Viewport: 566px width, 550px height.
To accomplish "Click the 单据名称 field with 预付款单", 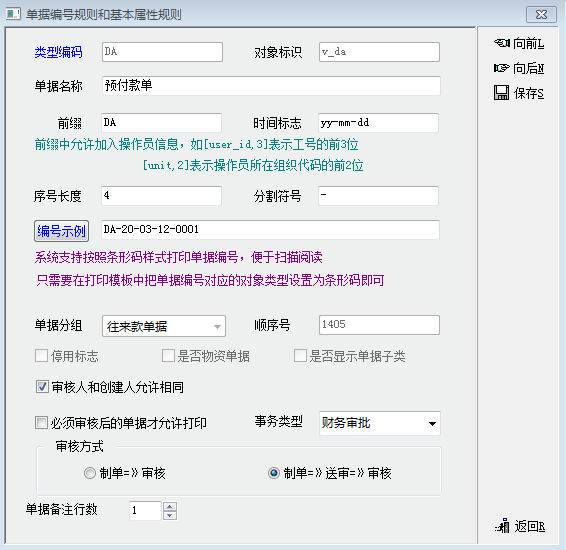I will pos(271,86).
